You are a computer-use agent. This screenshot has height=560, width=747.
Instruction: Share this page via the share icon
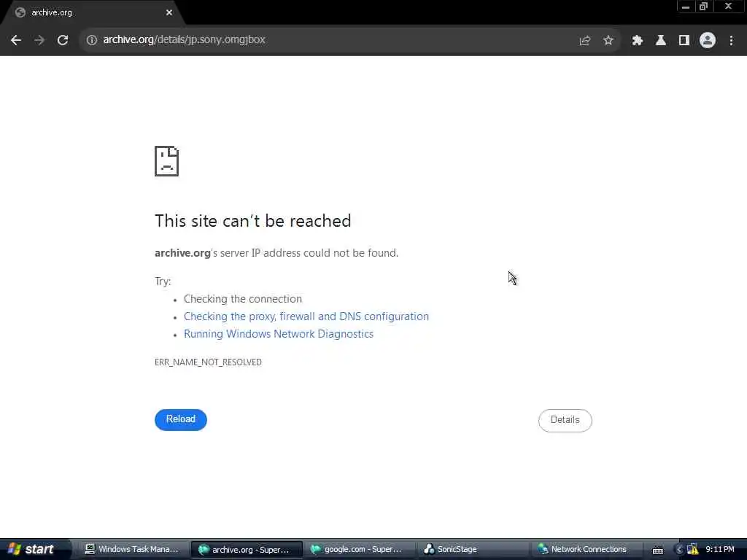coord(585,41)
